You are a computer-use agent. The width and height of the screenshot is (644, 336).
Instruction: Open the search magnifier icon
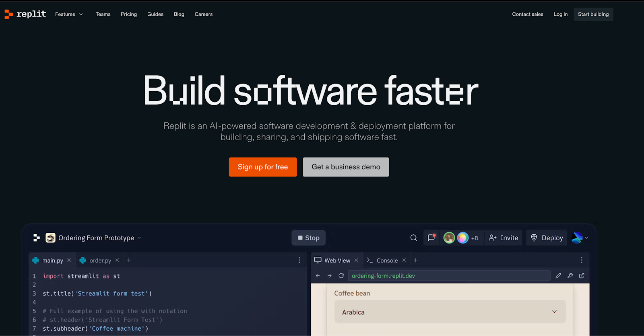pyautogui.click(x=413, y=238)
